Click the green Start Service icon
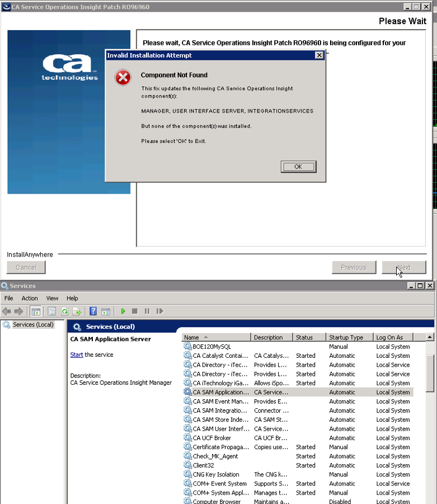 click(x=123, y=311)
